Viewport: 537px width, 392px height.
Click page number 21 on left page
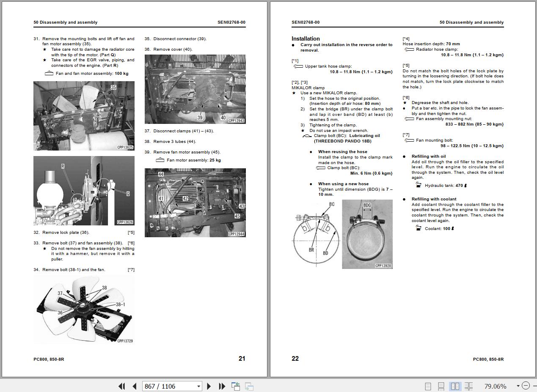tap(242, 359)
